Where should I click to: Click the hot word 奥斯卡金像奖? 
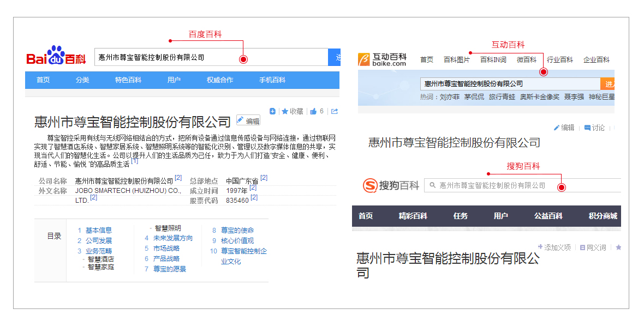coord(540,97)
